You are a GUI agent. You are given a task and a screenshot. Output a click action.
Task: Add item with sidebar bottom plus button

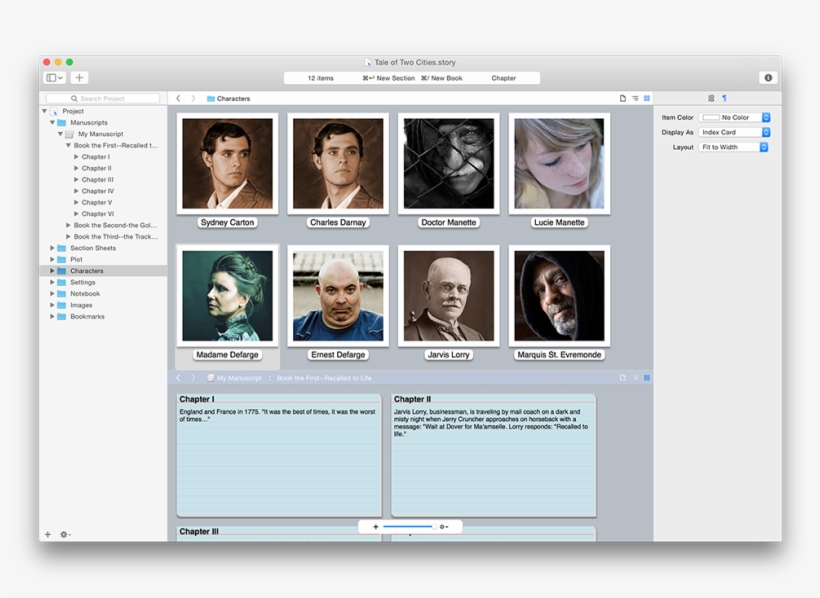pos(48,534)
